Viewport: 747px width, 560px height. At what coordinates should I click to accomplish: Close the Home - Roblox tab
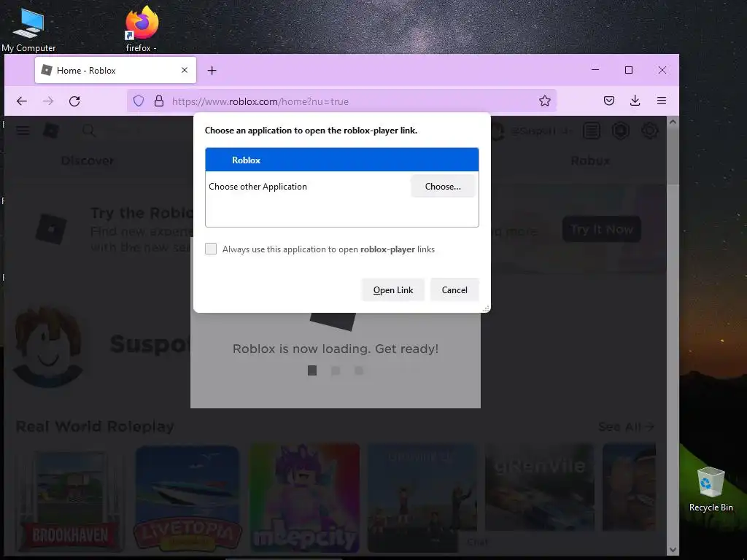coord(185,70)
